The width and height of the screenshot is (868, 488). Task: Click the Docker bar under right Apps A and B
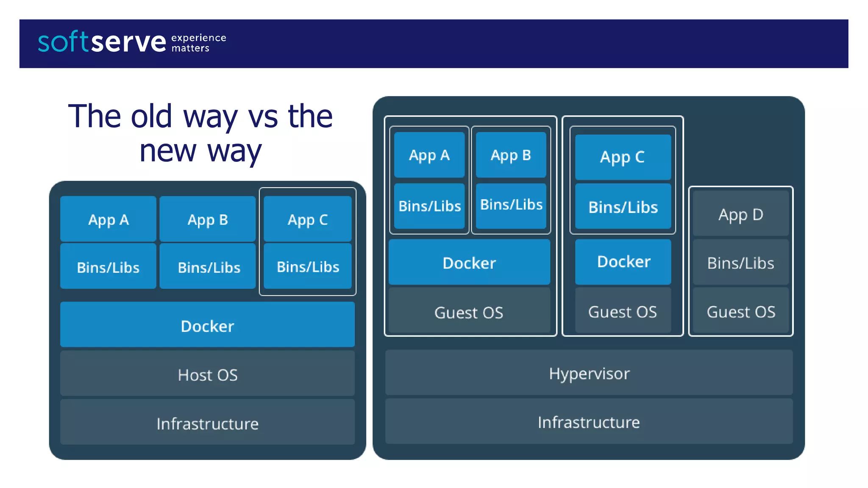point(469,263)
